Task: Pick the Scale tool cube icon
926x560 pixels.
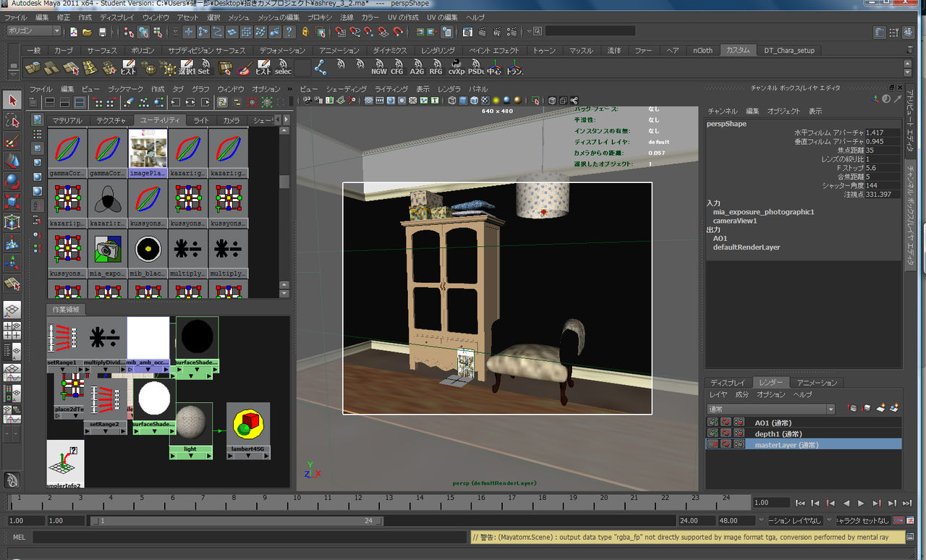Action: [x=12, y=201]
